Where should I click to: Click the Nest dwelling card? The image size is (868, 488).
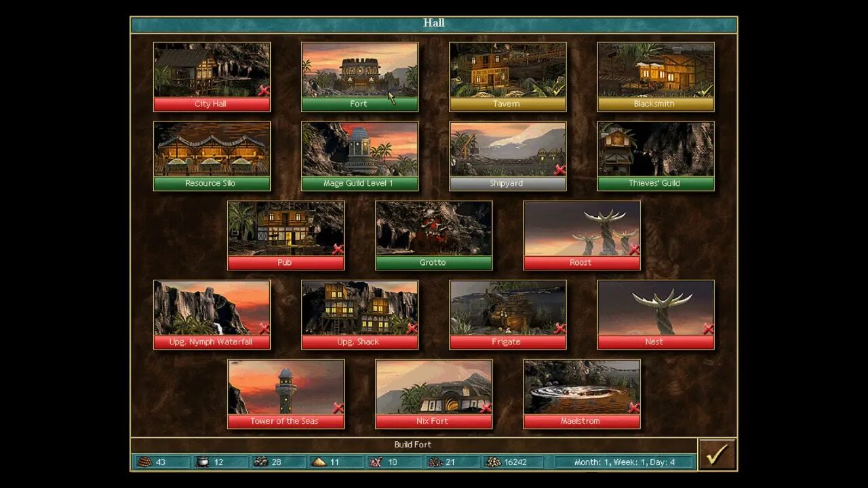pyautogui.click(x=655, y=314)
